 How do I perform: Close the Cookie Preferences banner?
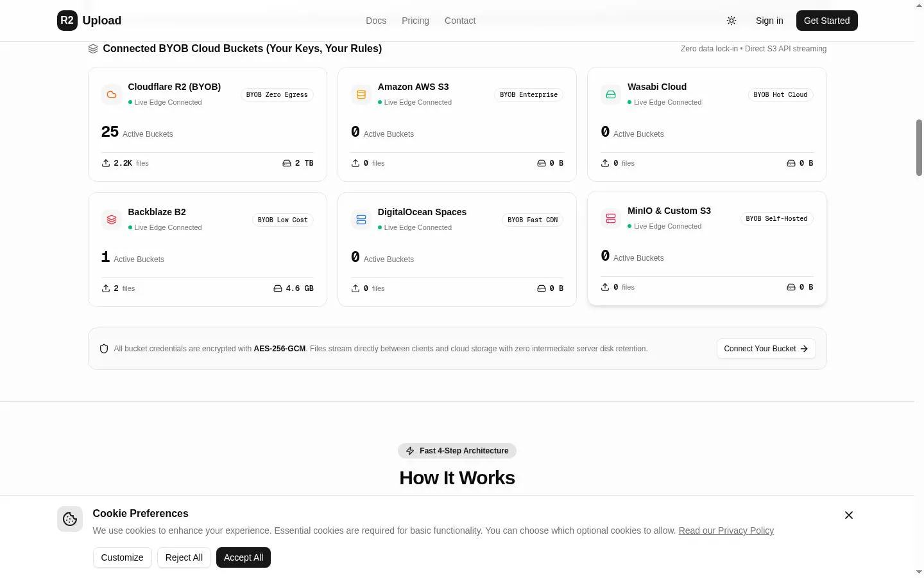click(849, 515)
